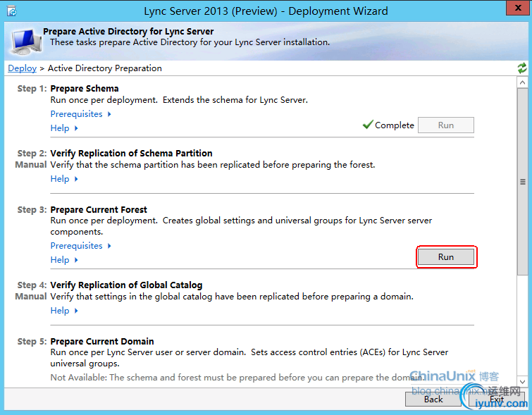Select the 'Prepare Current Domain' title
Image resolution: width=532 pixels, height=415 pixels.
(x=102, y=341)
